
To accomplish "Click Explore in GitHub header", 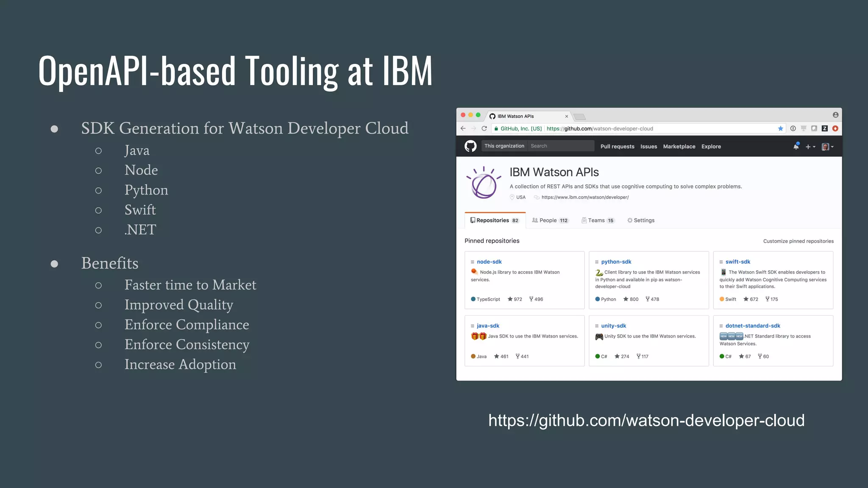I will click(x=711, y=147).
